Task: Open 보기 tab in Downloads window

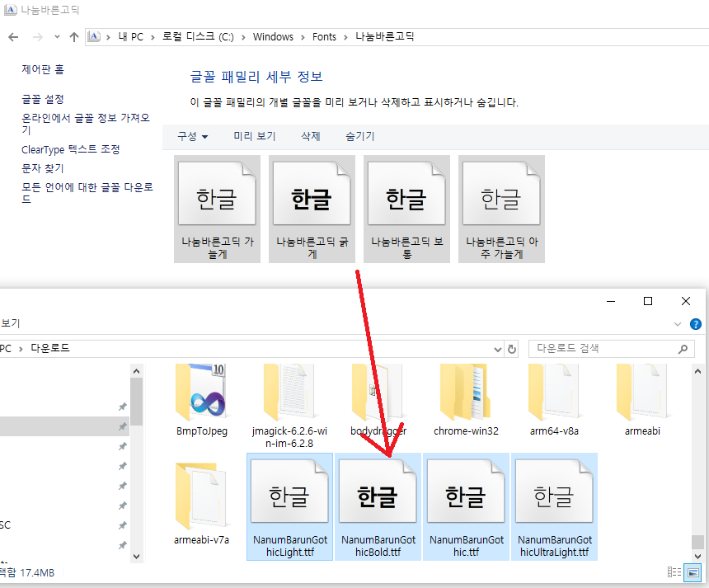Action: point(11,323)
